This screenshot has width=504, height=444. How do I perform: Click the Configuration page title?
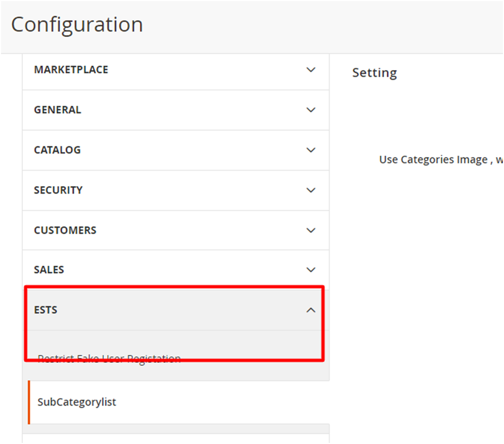click(x=77, y=25)
